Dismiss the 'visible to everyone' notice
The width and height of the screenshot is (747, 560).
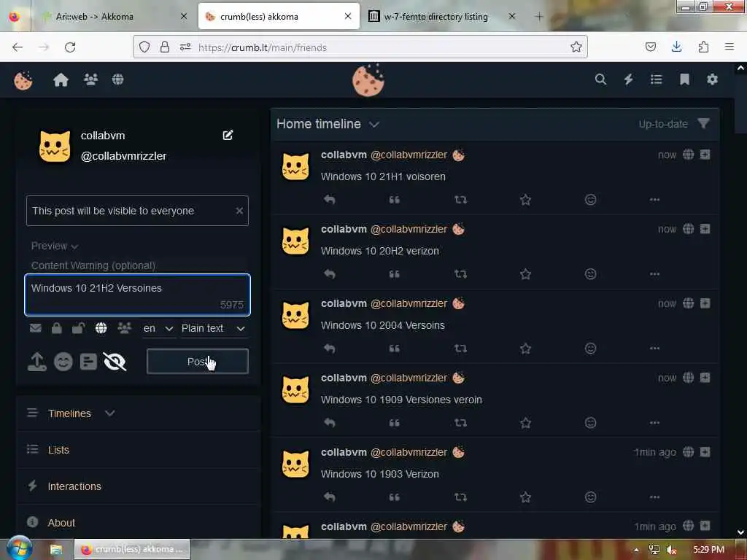point(239,211)
